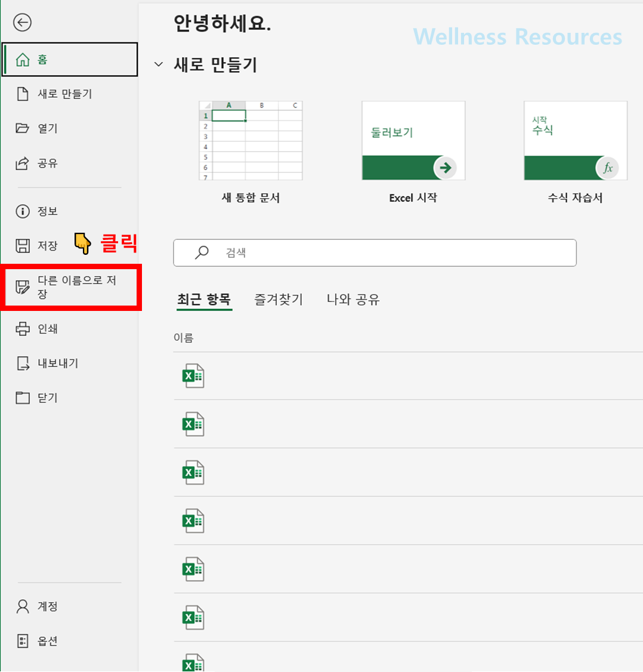Click the 저장 floppy disk icon

click(x=23, y=245)
